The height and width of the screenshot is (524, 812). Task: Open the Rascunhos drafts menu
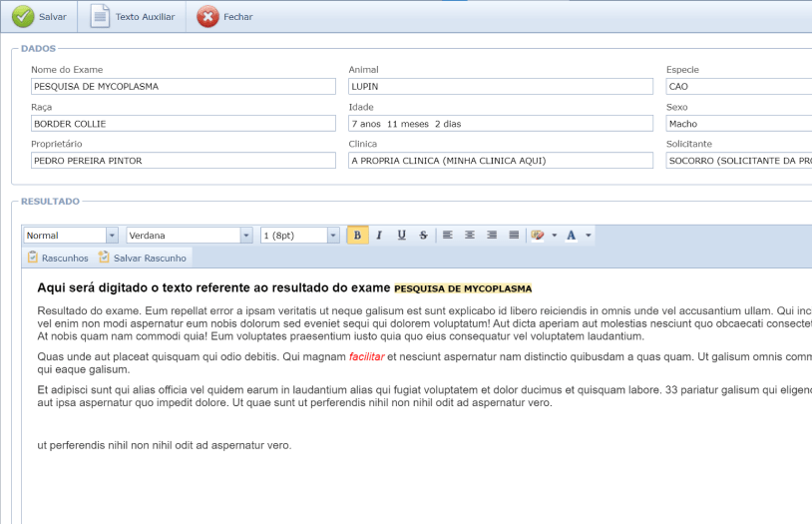[x=58, y=258]
